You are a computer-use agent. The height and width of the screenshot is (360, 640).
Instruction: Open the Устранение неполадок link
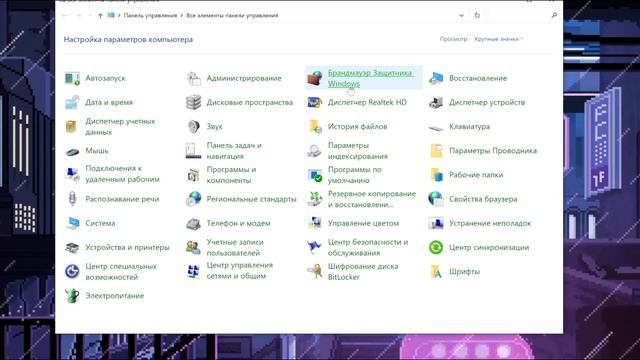[490, 223]
